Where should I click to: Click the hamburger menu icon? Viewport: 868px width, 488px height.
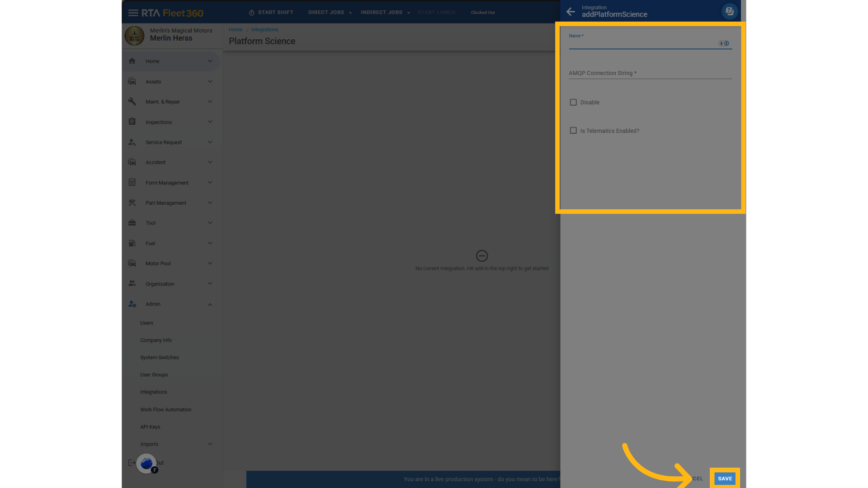click(133, 13)
